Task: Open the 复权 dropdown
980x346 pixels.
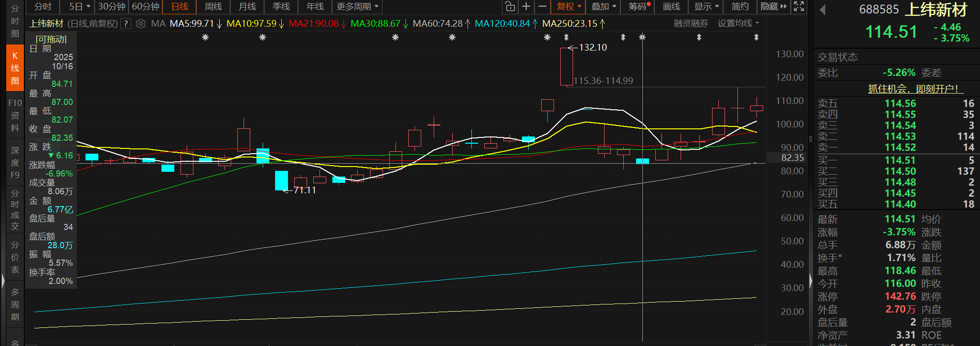Action: point(569,6)
